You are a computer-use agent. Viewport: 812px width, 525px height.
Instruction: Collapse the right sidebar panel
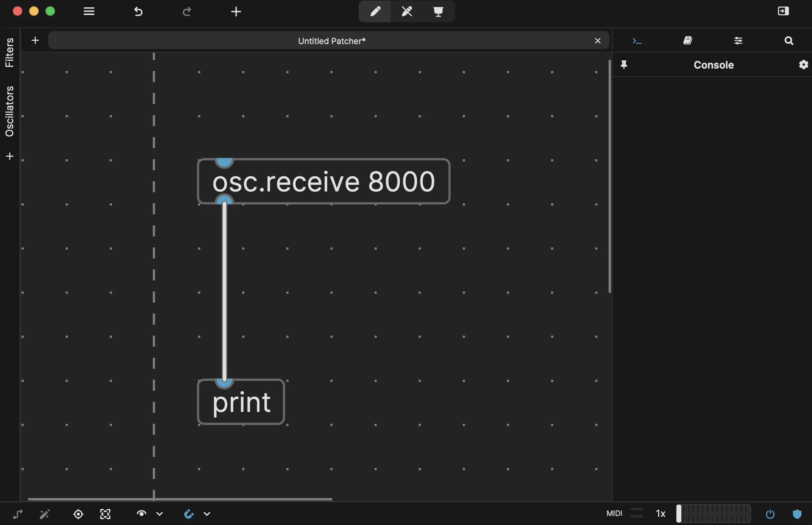tap(783, 11)
